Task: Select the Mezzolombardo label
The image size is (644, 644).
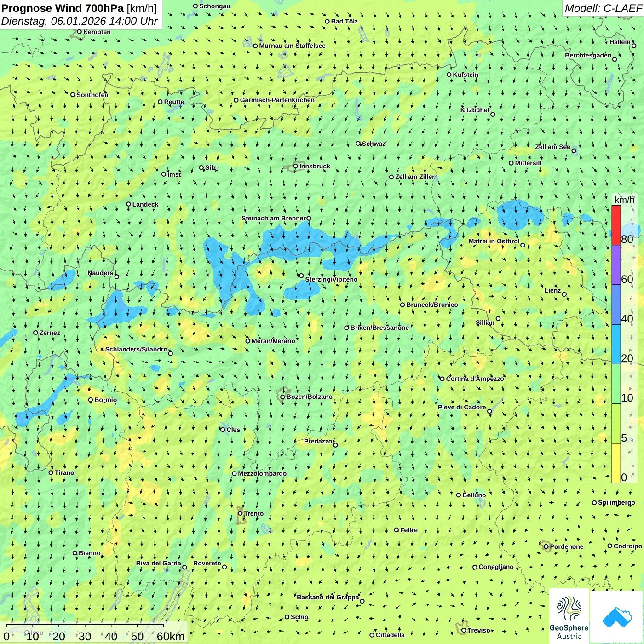Action: (262, 473)
